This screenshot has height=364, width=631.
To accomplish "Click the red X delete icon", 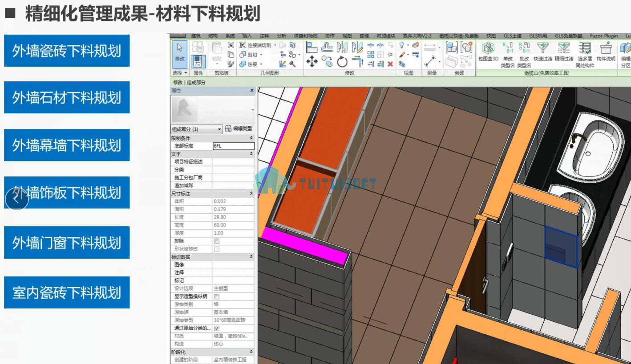I will coord(390,64).
